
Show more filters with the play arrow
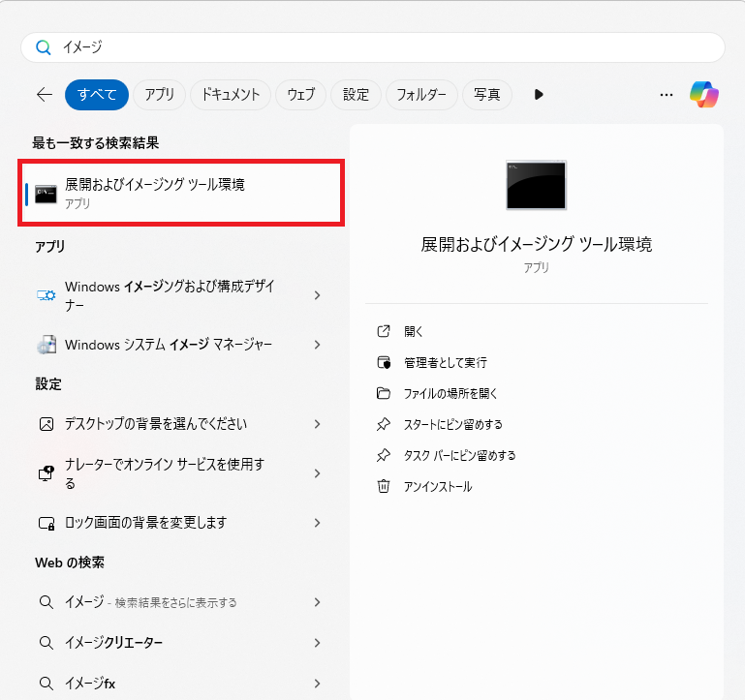(x=539, y=95)
